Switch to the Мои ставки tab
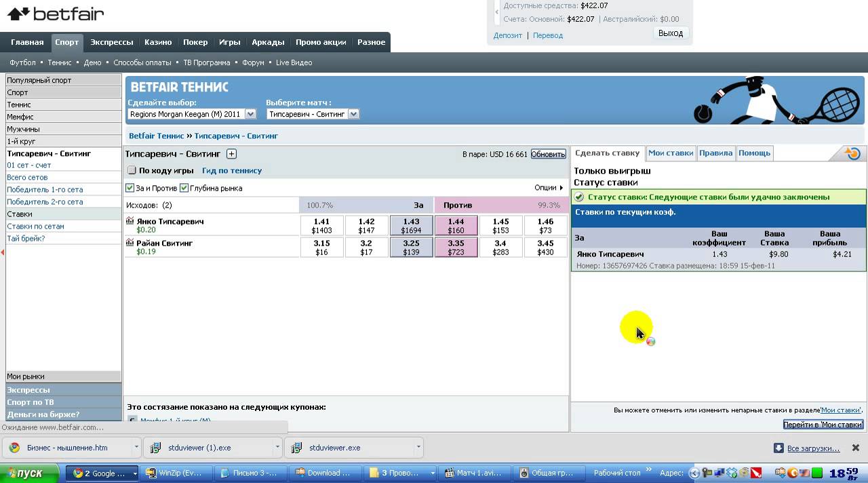 (x=671, y=153)
